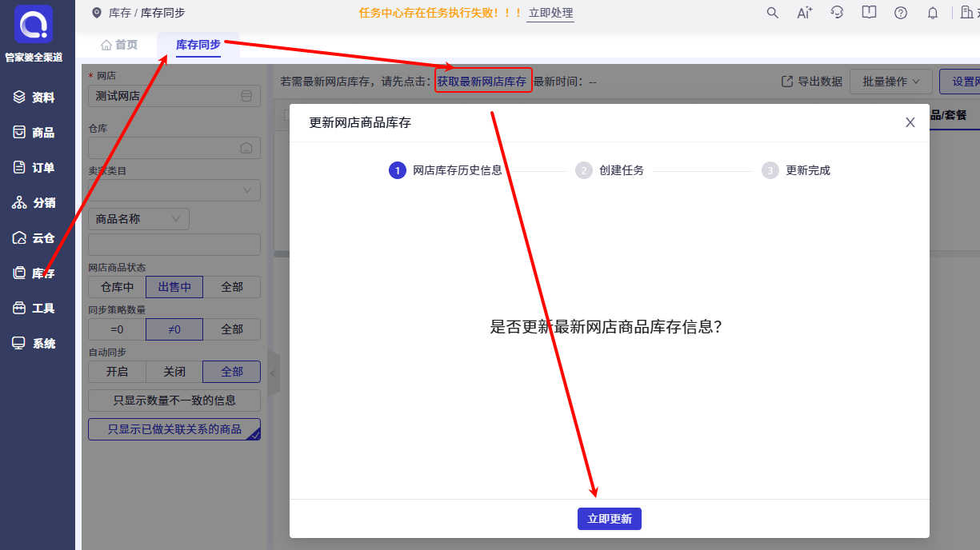
Task: Click the 管家婆全渠道 logo icon
Action: [34, 24]
